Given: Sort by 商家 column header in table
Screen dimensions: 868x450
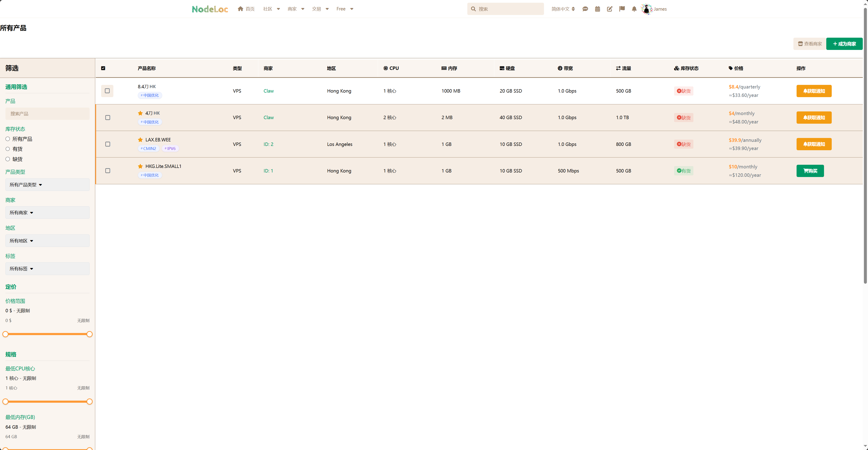Looking at the screenshot, I should 268,68.
